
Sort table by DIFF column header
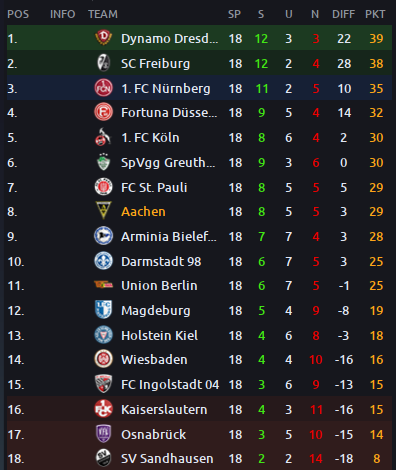343,14
